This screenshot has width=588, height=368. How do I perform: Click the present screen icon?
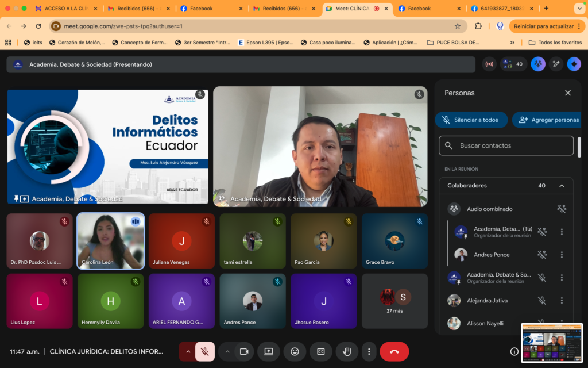pos(268,351)
